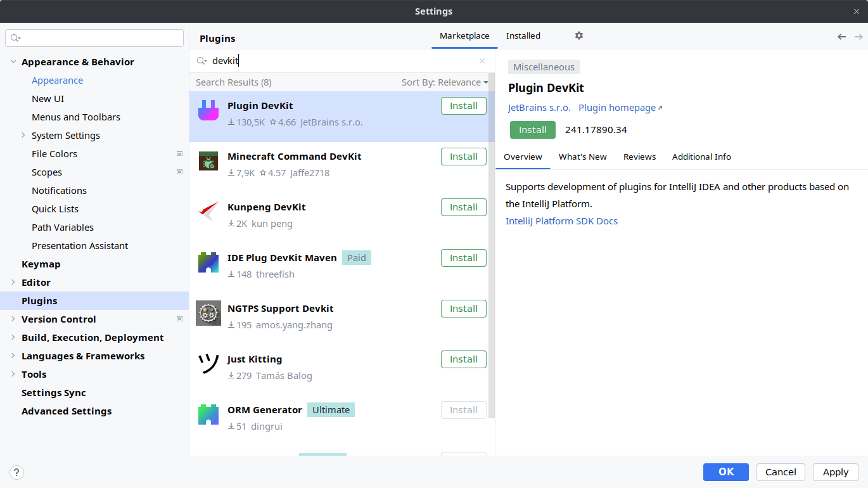Install the Plugin DevKit plugin

pyautogui.click(x=532, y=129)
